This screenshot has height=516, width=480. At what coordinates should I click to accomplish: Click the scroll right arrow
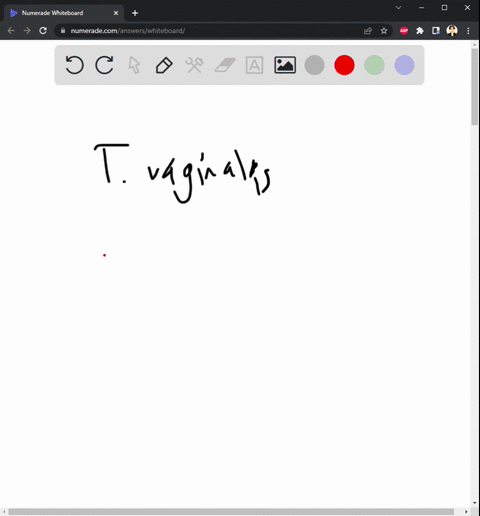point(466,512)
